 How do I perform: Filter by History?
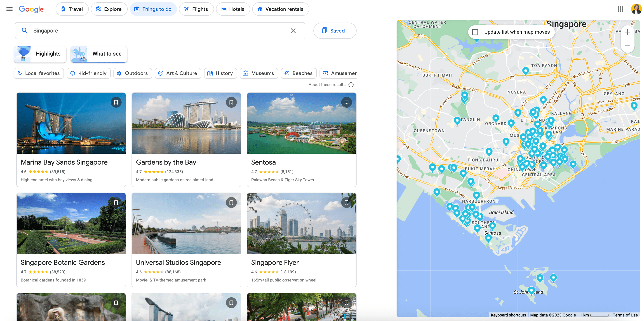pos(220,73)
